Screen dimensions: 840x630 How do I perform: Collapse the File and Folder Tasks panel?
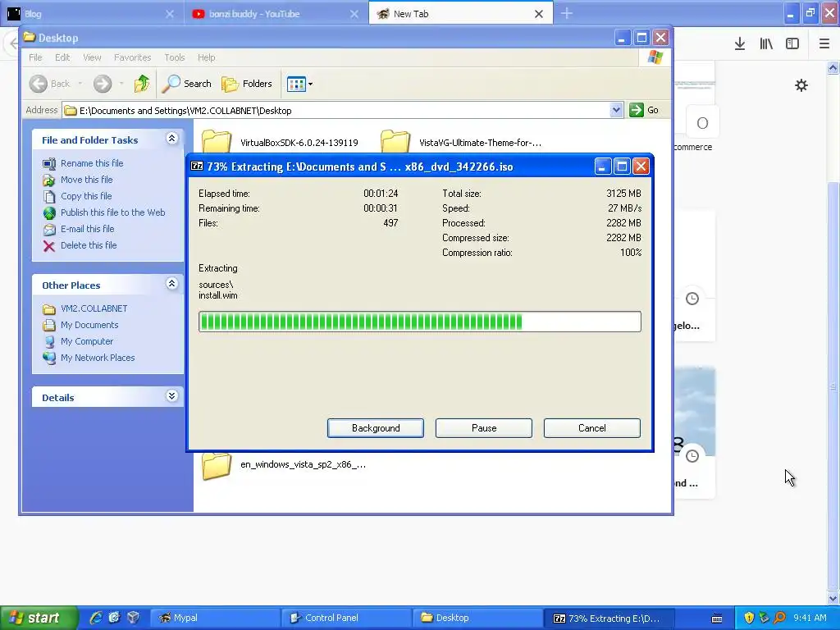pyautogui.click(x=171, y=139)
